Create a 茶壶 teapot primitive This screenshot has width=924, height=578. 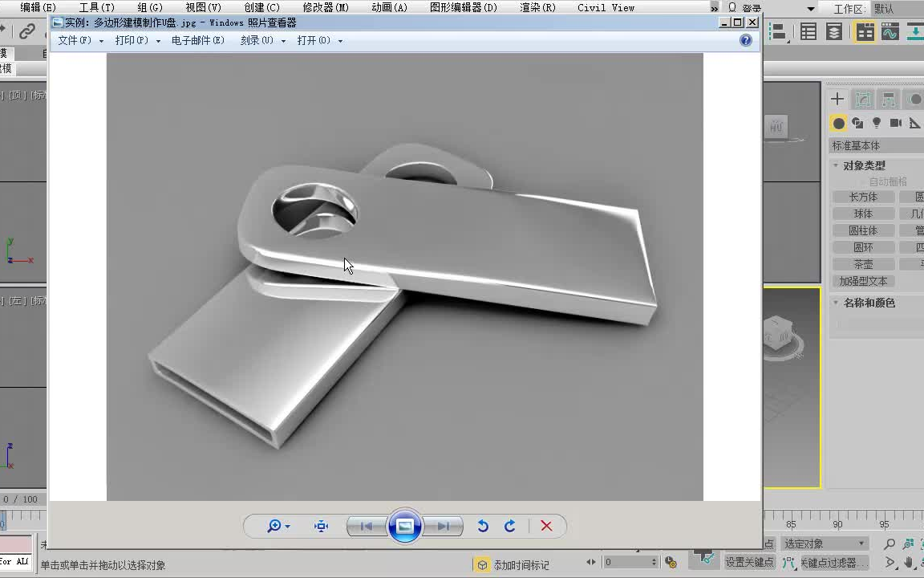[863, 263]
